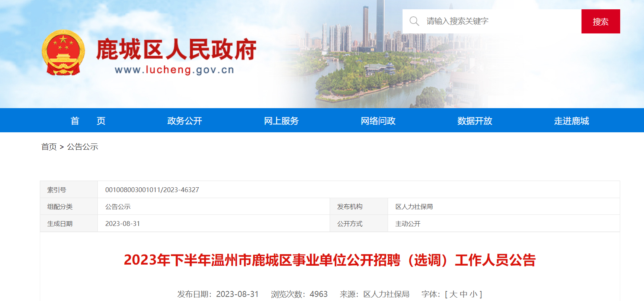The height and width of the screenshot is (301, 644).
Task: Click the red article headline title
Action: pyautogui.click(x=330, y=260)
